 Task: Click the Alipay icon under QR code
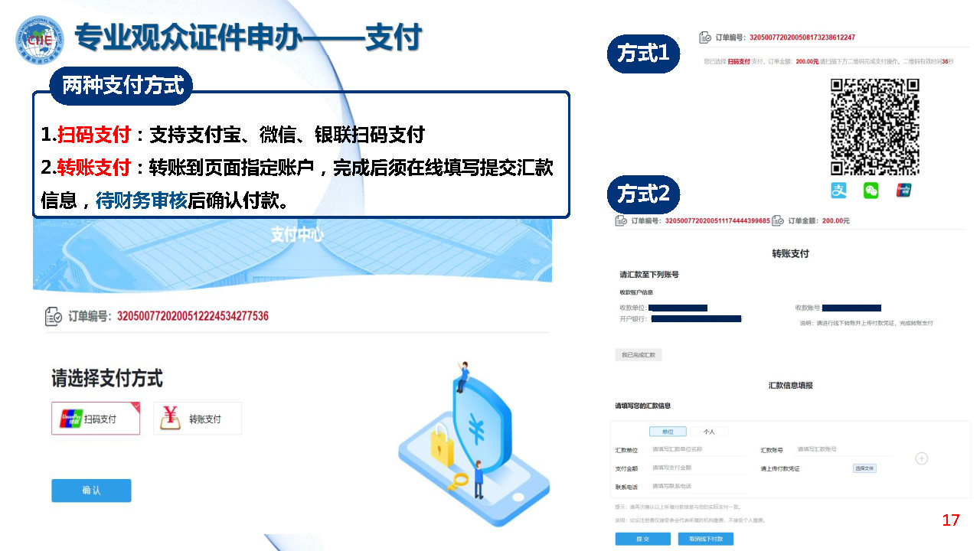[x=840, y=191]
